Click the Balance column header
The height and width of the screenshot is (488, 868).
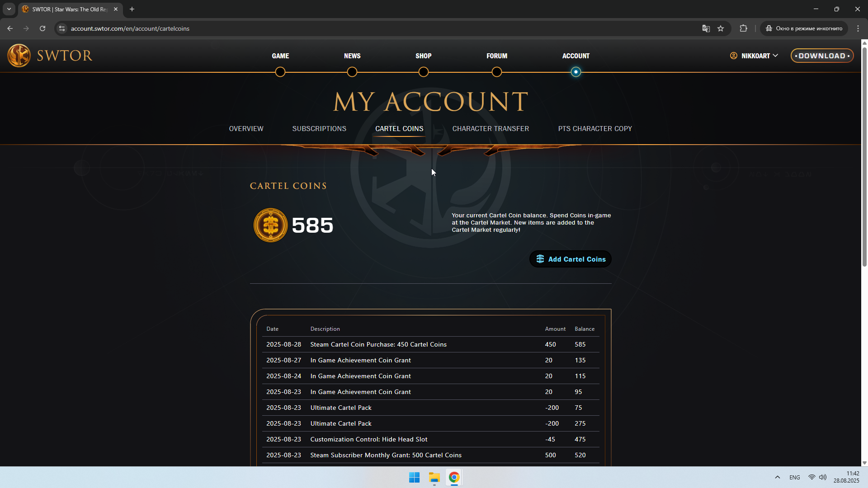585,329
